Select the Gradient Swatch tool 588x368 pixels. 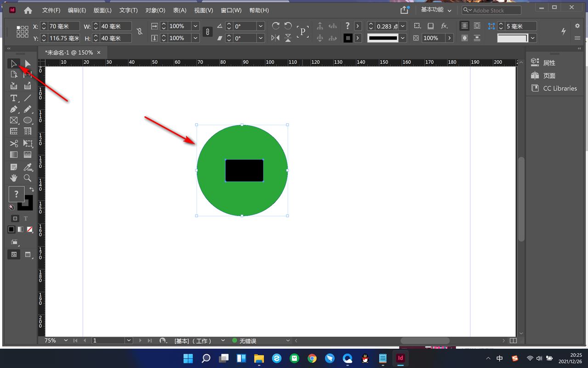click(14, 155)
